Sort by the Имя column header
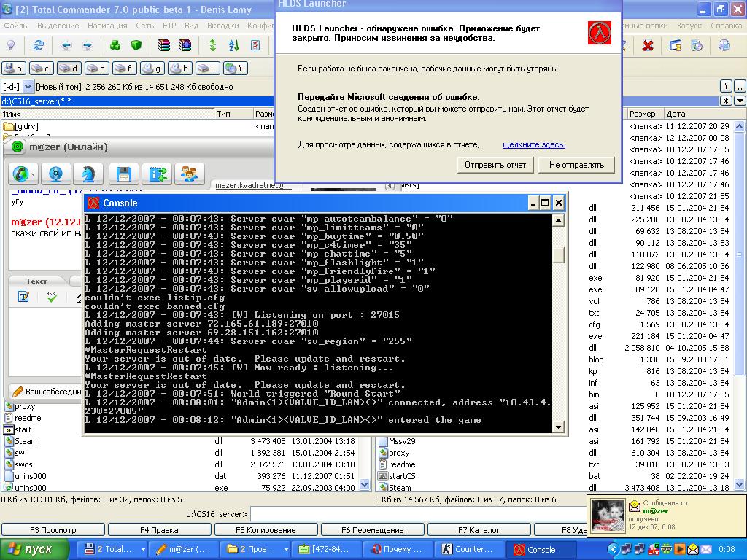 pos(108,114)
